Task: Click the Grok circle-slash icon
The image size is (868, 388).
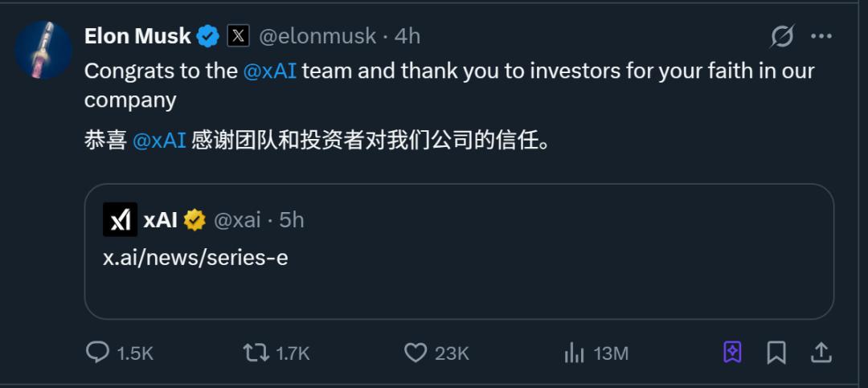Action: click(781, 36)
